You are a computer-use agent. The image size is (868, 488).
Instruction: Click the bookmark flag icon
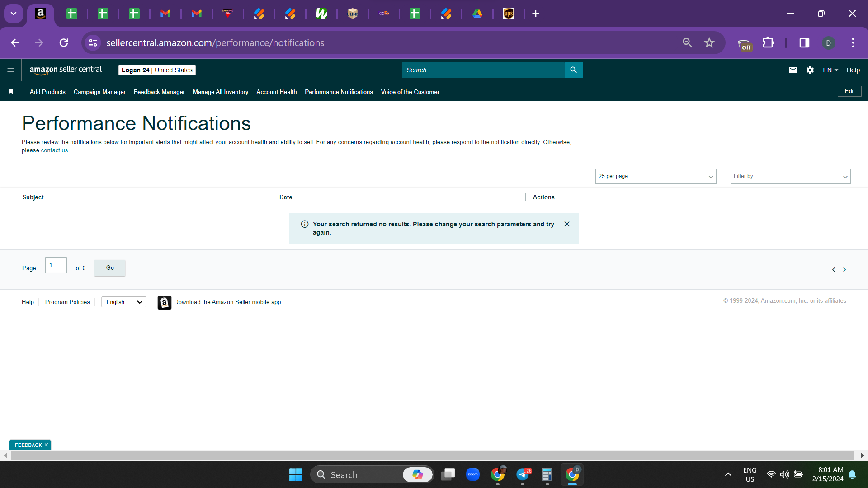click(x=11, y=91)
